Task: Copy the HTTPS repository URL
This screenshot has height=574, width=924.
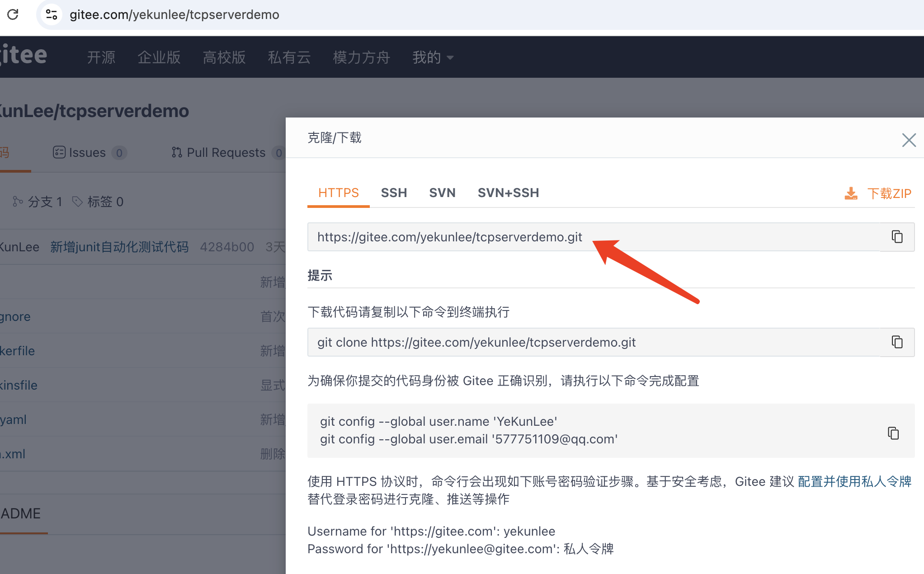Action: tap(897, 236)
